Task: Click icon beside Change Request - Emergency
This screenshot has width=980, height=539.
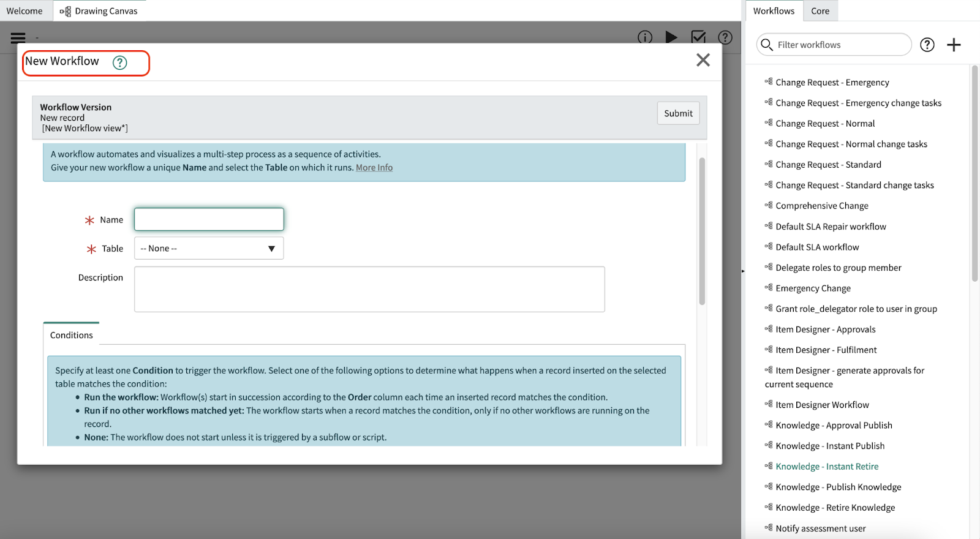Action: [769, 81]
